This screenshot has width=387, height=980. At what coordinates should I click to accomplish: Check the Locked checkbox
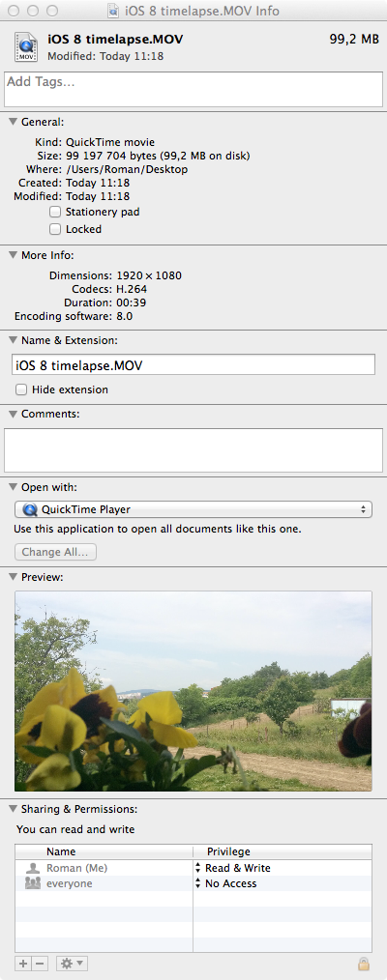click(55, 229)
